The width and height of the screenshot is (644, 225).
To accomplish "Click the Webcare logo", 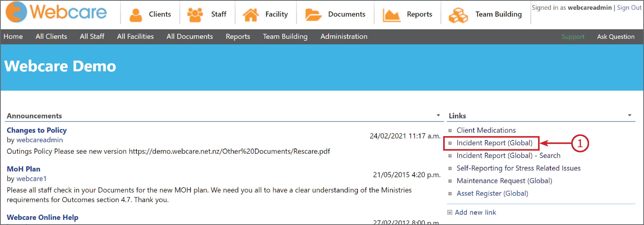I will tap(56, 12).
